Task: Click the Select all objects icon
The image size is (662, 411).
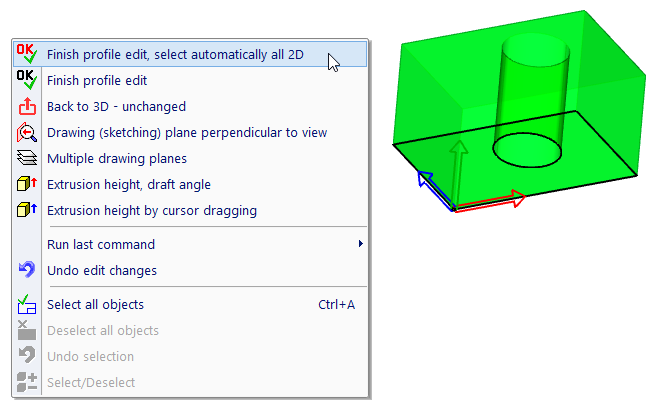Action: coord(26,304)
